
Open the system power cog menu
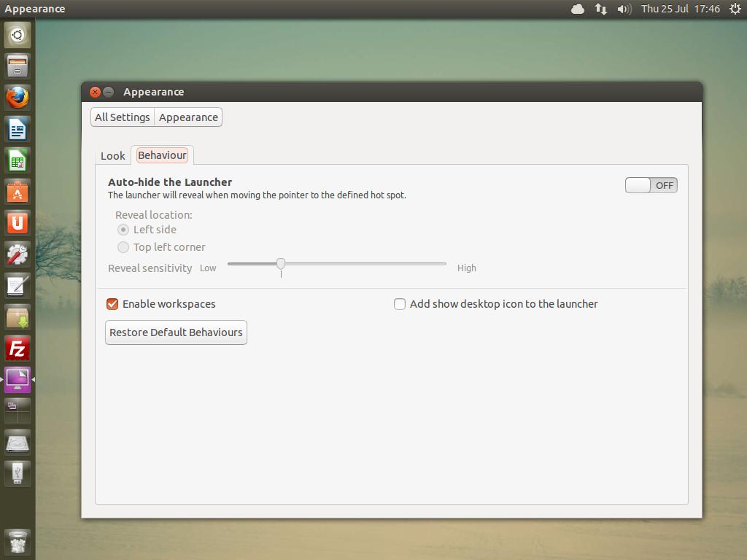734,9
